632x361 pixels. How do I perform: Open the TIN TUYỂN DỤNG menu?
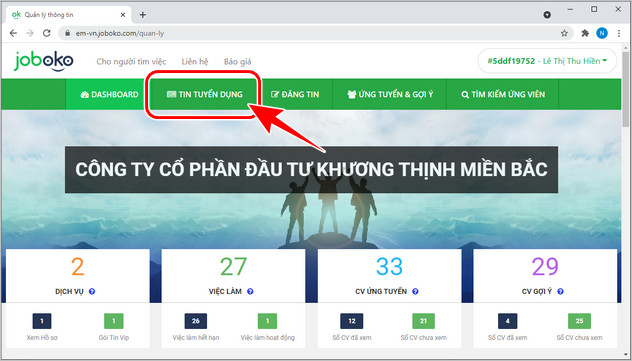coord(205,95)
